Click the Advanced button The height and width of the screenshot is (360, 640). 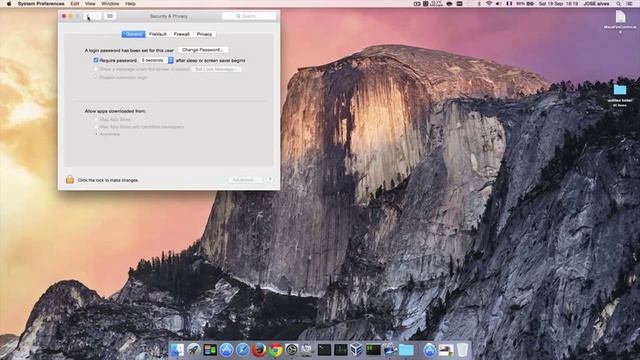point(245,180)
